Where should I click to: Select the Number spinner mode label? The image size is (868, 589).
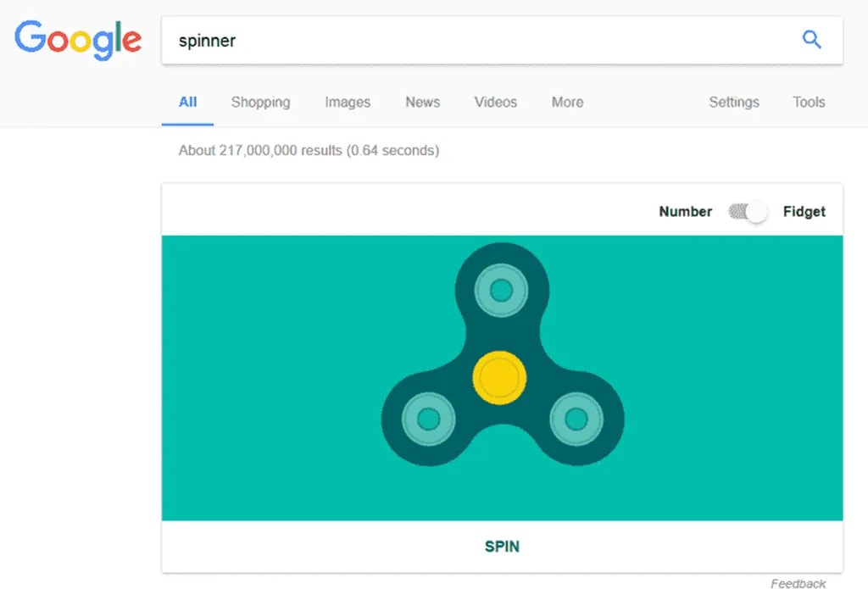685,212
